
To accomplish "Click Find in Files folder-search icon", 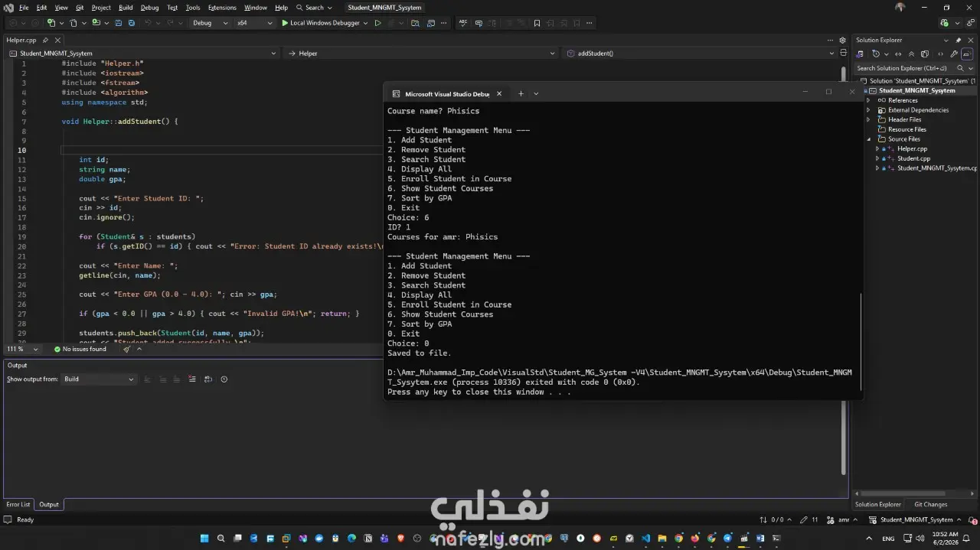I will [x=415, y=23].
